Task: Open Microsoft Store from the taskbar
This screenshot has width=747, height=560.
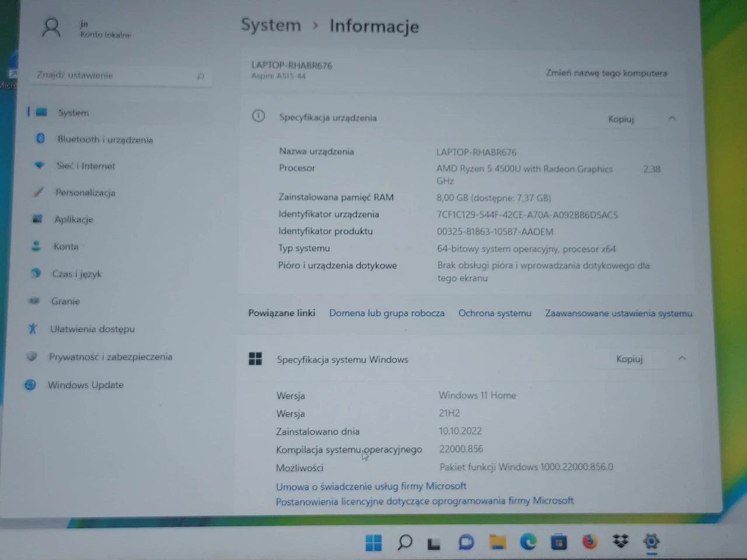Action: click(x=559, y=542)
